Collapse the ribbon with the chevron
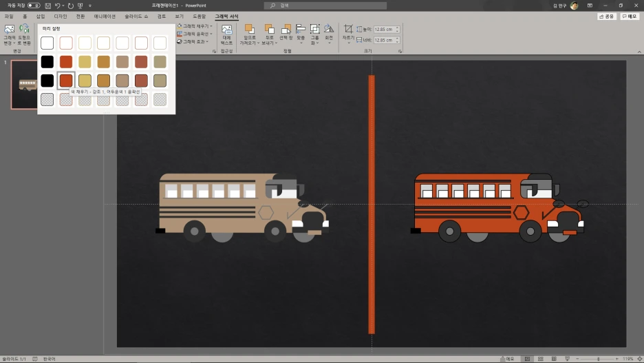 pyautogui.click(x=639, y=52)
